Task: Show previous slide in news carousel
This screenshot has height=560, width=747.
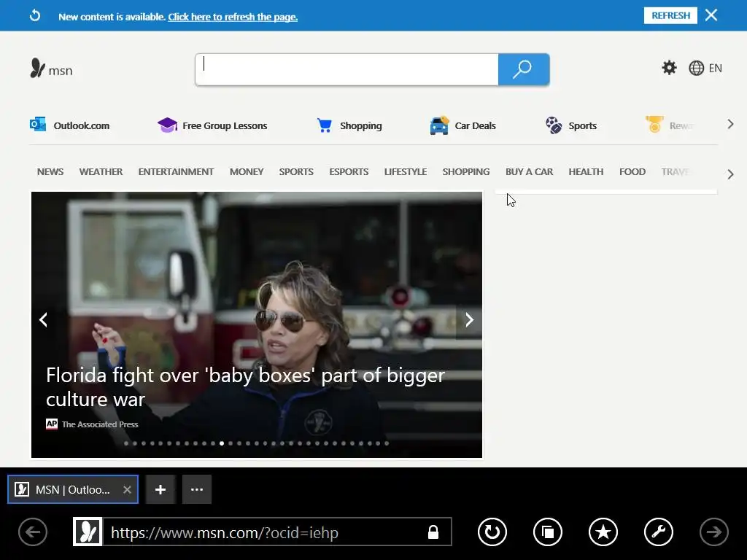Action: click(43, 319)
